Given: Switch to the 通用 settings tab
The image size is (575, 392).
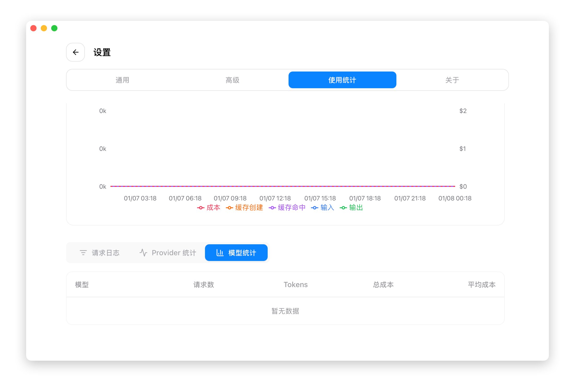Looking at the screenshot, I should click(x=122, y=80).
